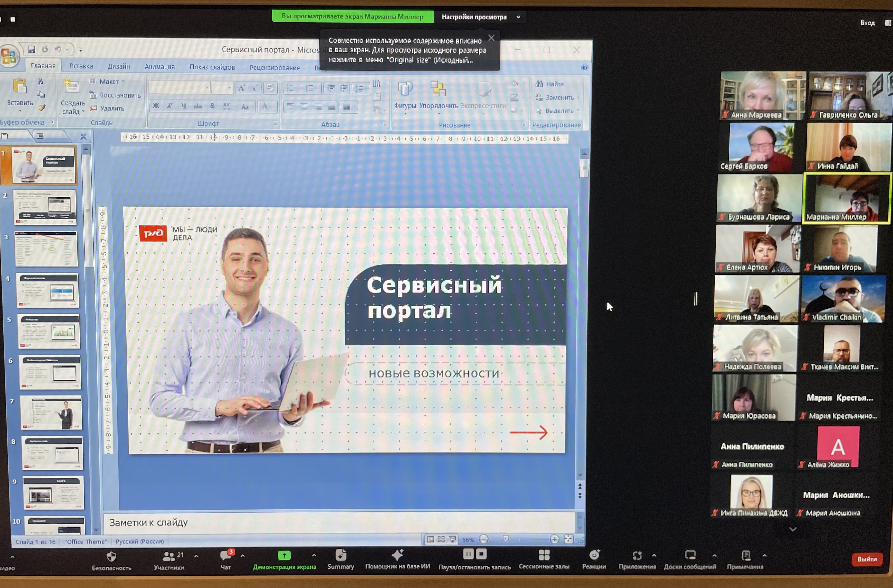Open the Реакции reactions menu
893x588 pixels.
pyautogui.click(x=594, y=559)
